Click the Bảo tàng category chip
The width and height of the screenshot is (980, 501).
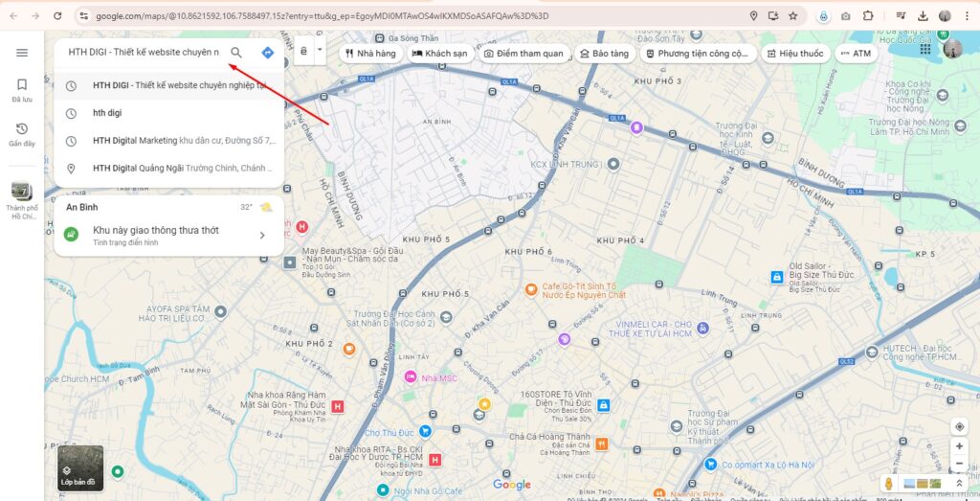[x=605, y=53]
